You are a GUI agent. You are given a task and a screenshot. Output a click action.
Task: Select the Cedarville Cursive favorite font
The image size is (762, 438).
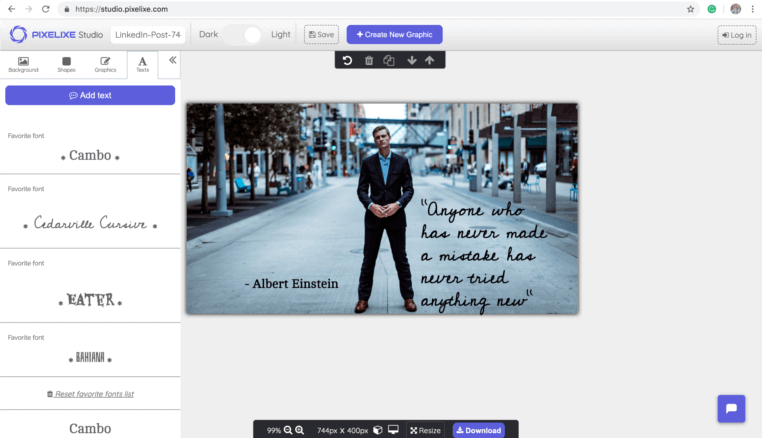90,224
